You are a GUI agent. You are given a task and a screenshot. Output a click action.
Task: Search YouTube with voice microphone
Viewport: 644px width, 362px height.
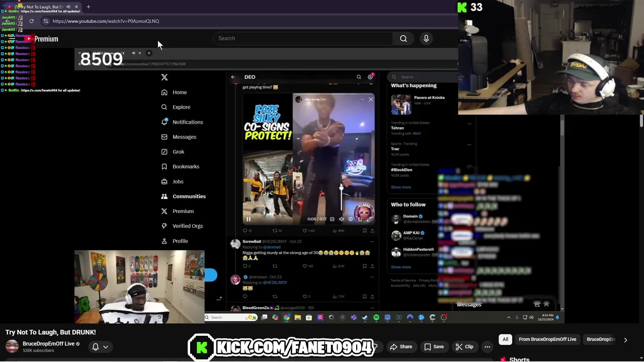(426, 39)
